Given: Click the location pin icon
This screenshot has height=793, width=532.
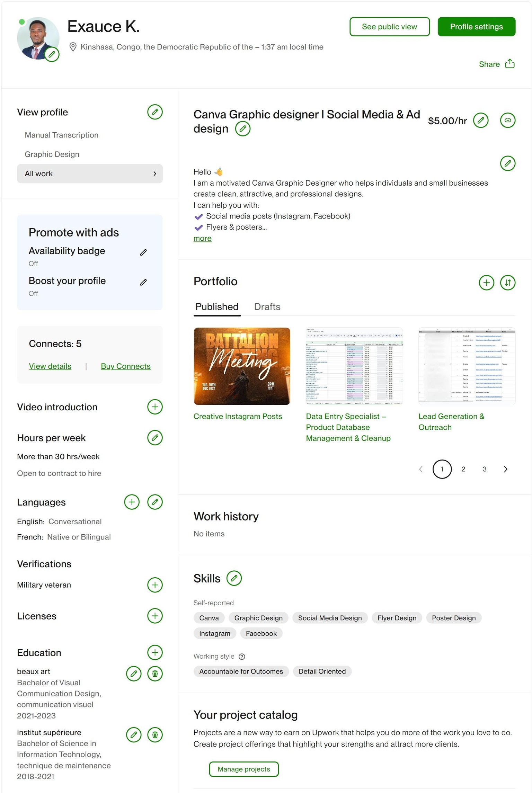Looking at the screenshot, I should (73, 47).
